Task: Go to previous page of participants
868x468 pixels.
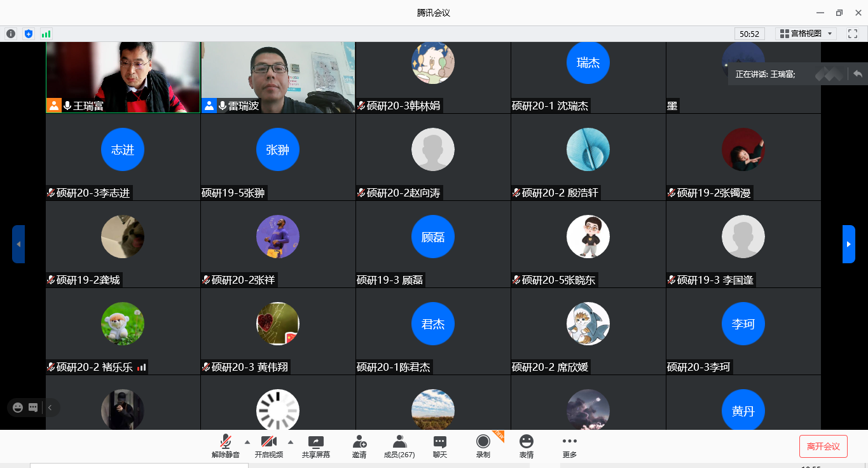Action: [18, 244]
